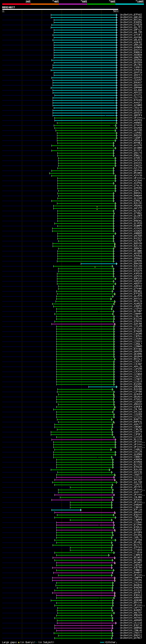Click the cyan ~100% identity legend segment
The width and height of the screenshot is (146, 644).
(130, 4)
